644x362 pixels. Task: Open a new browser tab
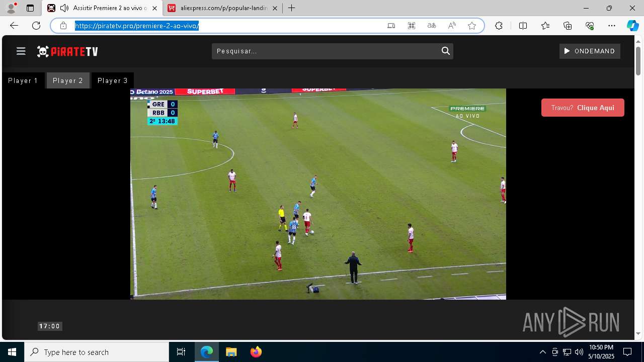click(x=291, y=8)
